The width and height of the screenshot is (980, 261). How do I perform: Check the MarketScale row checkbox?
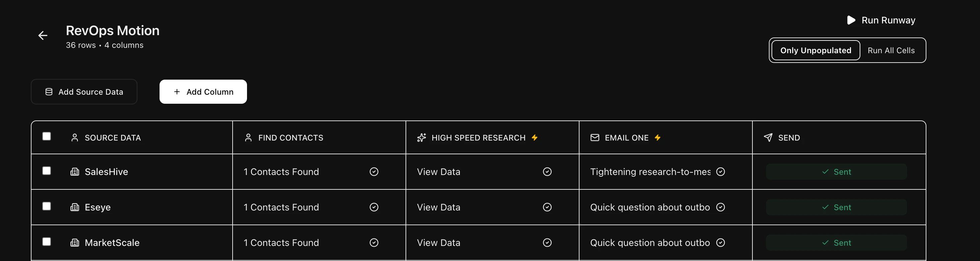[x=46, y=242]
